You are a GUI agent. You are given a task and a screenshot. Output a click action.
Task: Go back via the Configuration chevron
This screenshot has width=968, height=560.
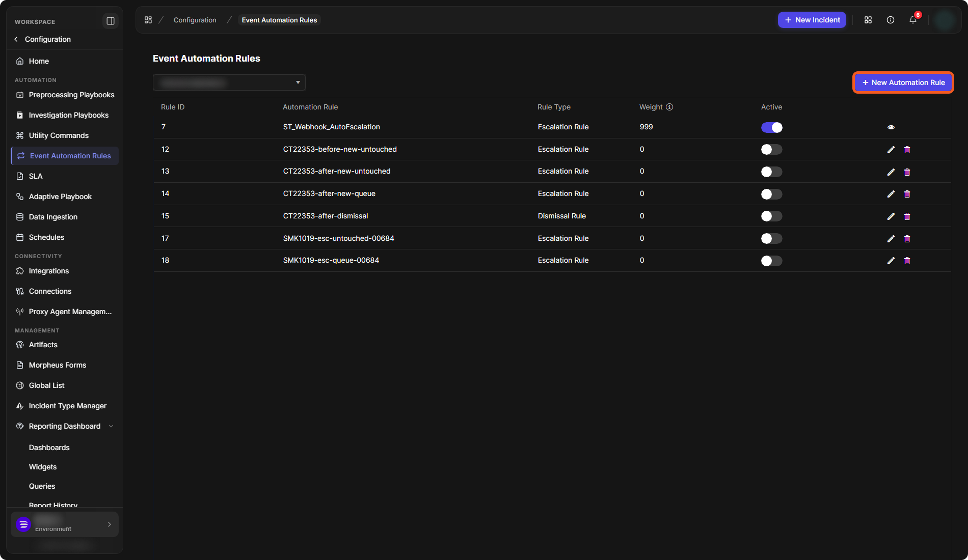pos(16,39)
